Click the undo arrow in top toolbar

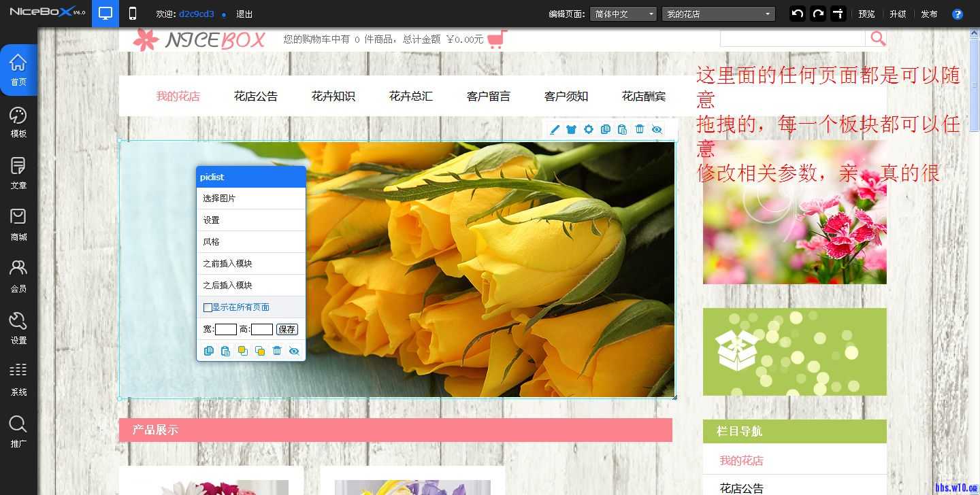point(797,14)
